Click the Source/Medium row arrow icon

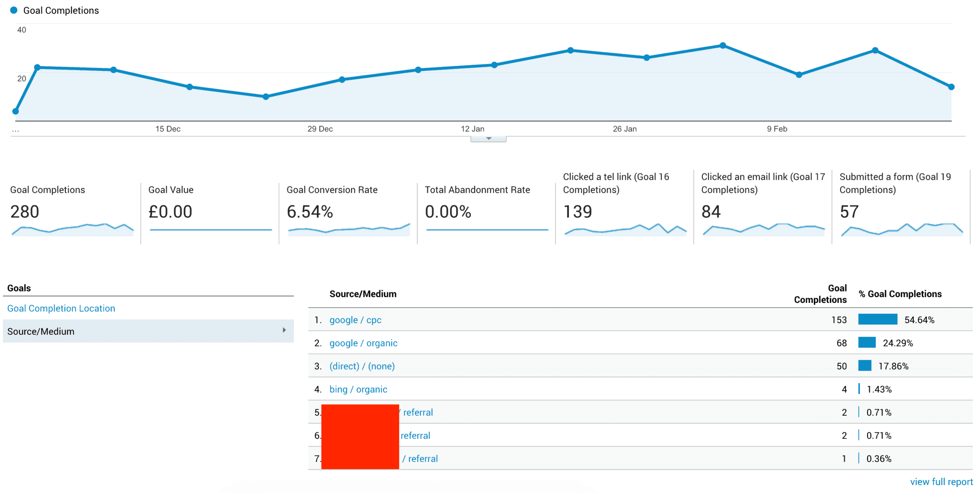pyautogui.click(x=284, y=330)
